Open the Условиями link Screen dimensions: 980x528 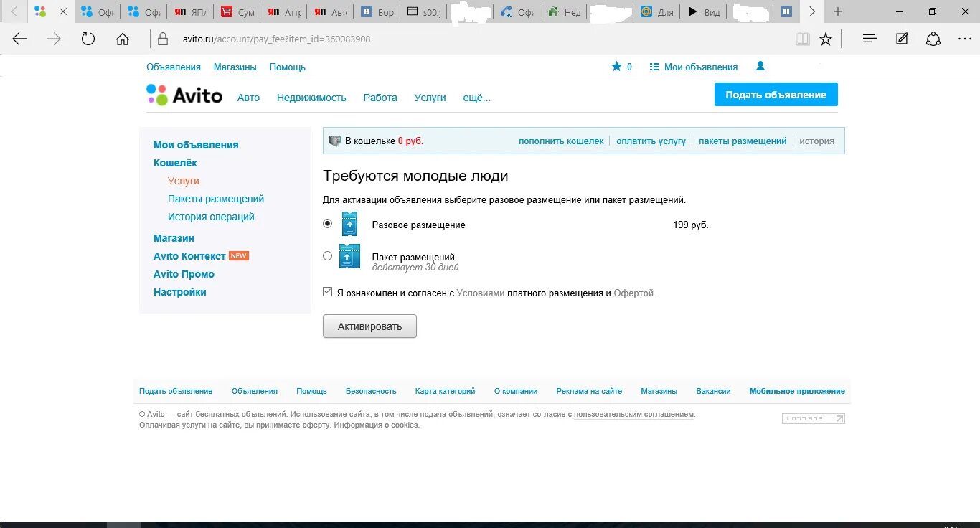[481, 293]
